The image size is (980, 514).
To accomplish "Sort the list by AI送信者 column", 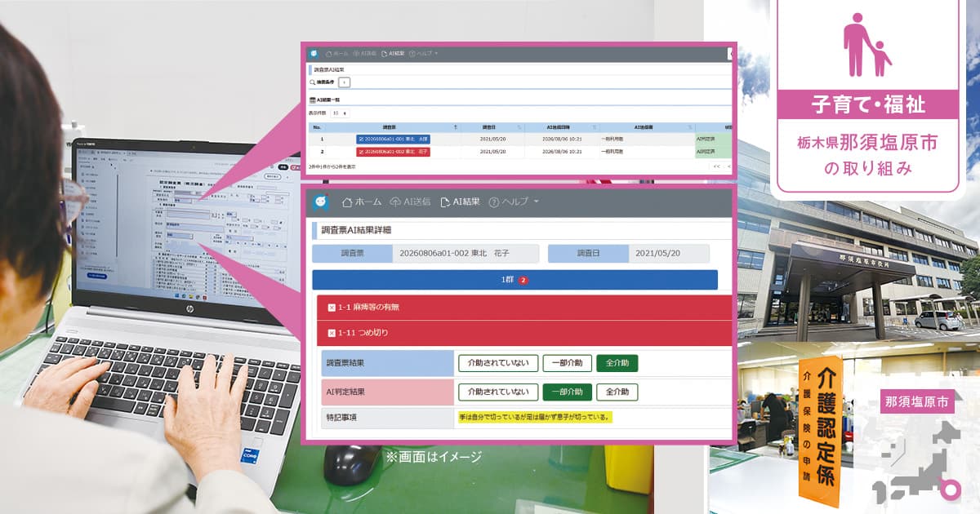I will (x=646, y=127).
